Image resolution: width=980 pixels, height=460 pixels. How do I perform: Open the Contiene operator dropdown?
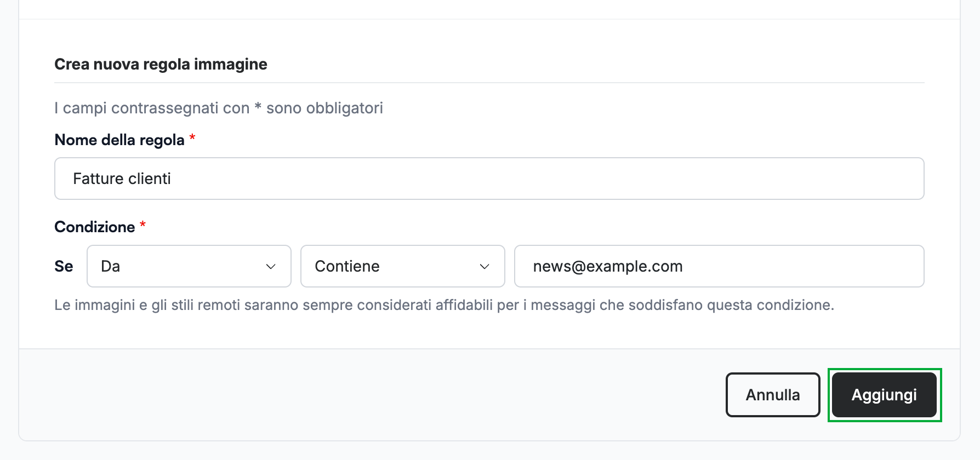coord(403,266)
